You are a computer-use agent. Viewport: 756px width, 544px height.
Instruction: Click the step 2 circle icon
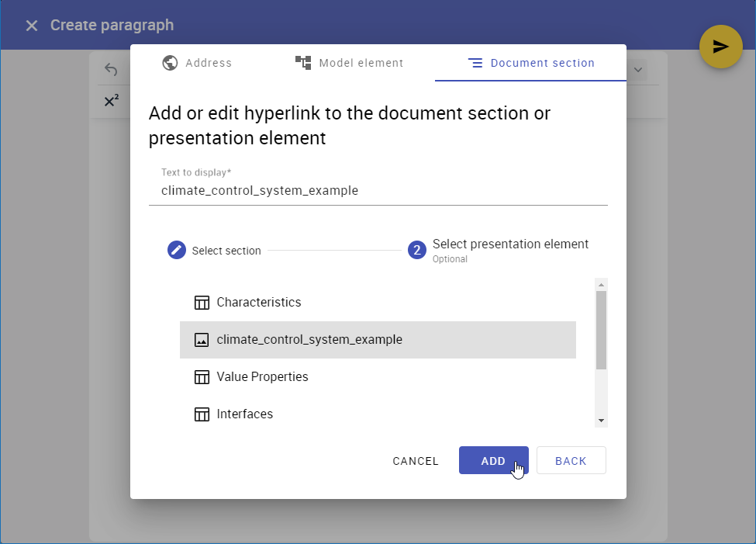tap(416, 251)
